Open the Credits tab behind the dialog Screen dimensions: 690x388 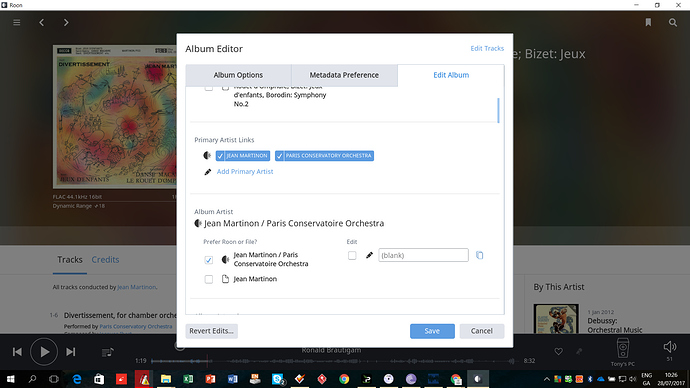pos(105,260)
